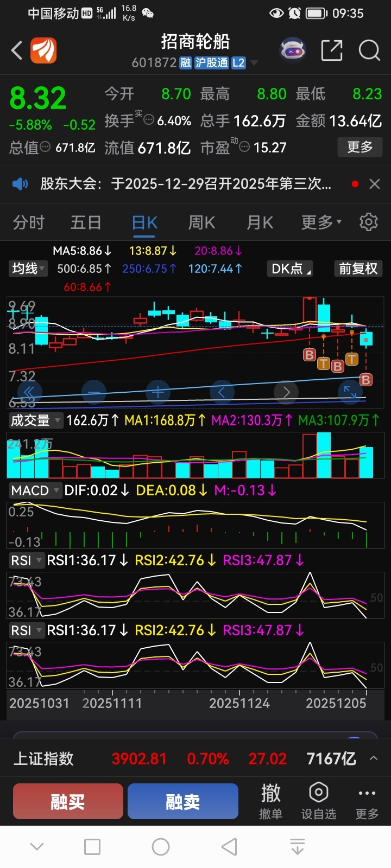
Task: Tap the L2 level-2 tag
Action: (239, 63)
